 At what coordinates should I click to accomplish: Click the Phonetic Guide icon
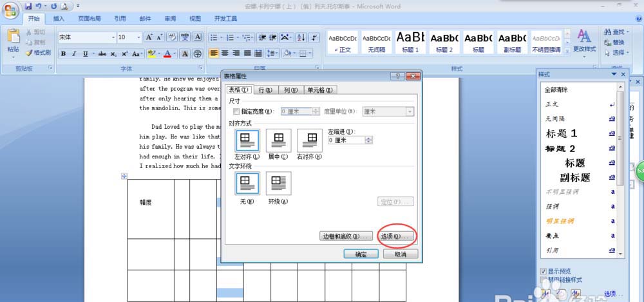(185, 37)
